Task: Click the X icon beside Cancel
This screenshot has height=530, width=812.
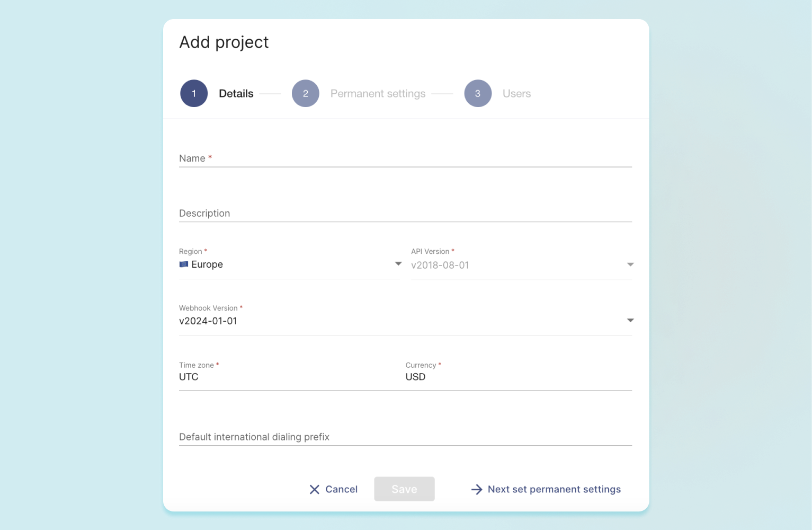Action: tap(315, 490)
